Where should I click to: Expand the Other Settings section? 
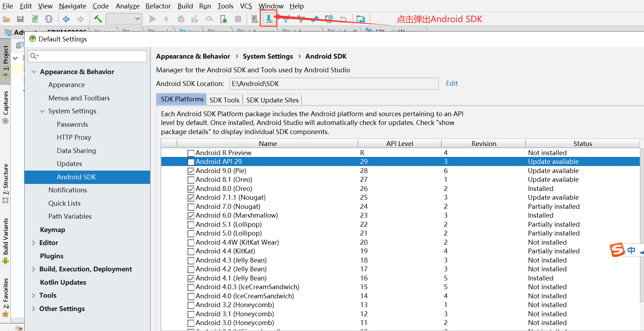[34, 309]
